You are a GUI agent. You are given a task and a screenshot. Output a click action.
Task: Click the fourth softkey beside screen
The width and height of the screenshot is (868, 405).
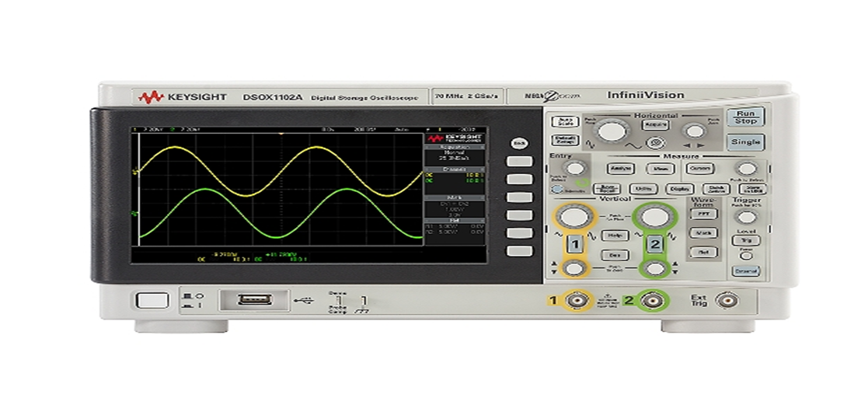point(519,215)
